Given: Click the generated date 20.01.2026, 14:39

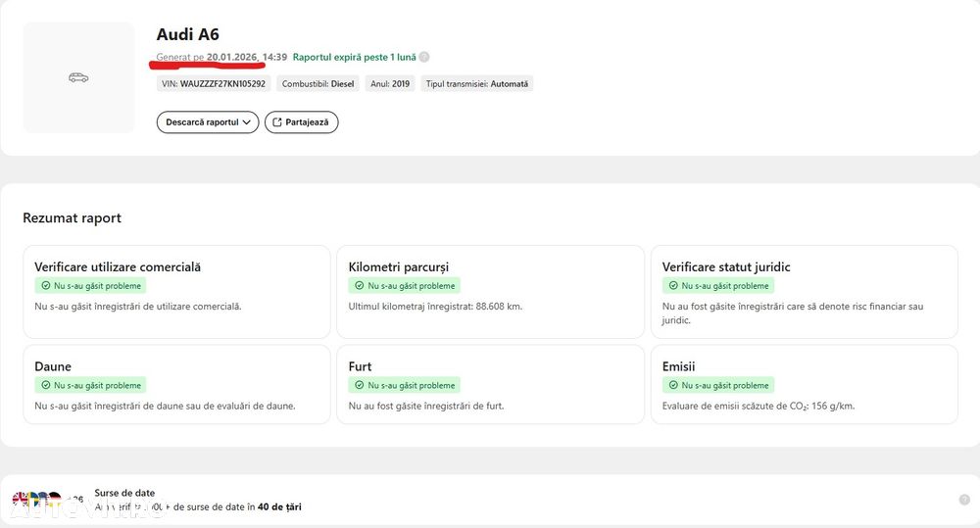Looking at the screenshot, I should (x=247, y=57).
